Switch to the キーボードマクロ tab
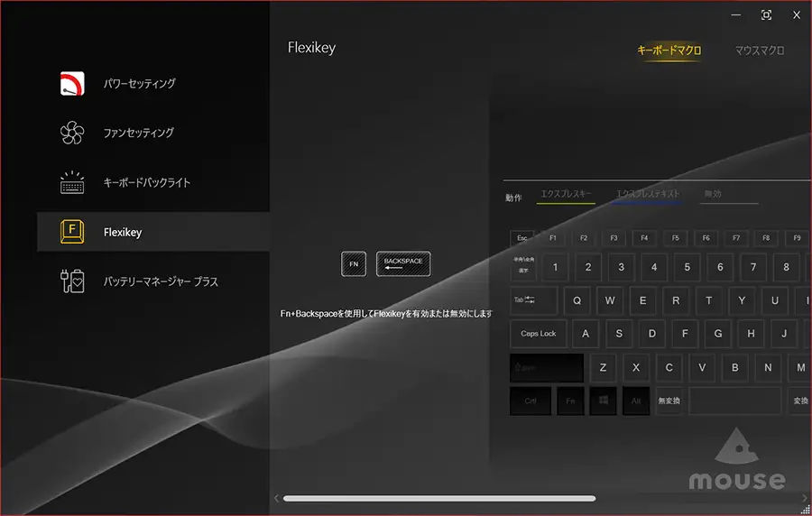 (669, 51)
